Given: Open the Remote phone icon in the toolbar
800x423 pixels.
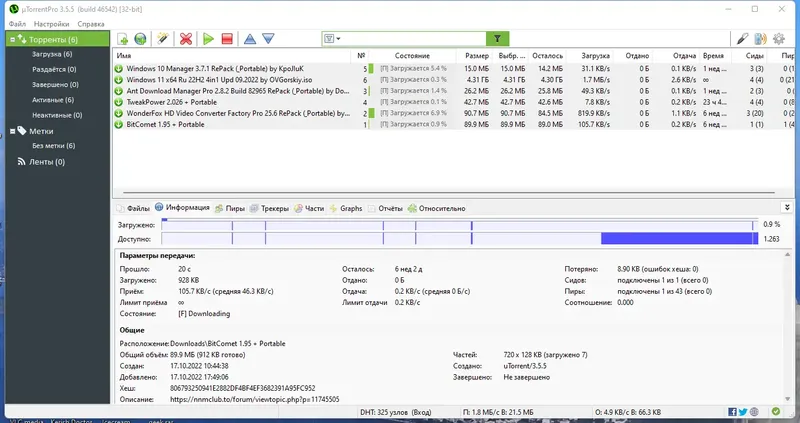Looking at the screenshot, I should coord(760,39).
